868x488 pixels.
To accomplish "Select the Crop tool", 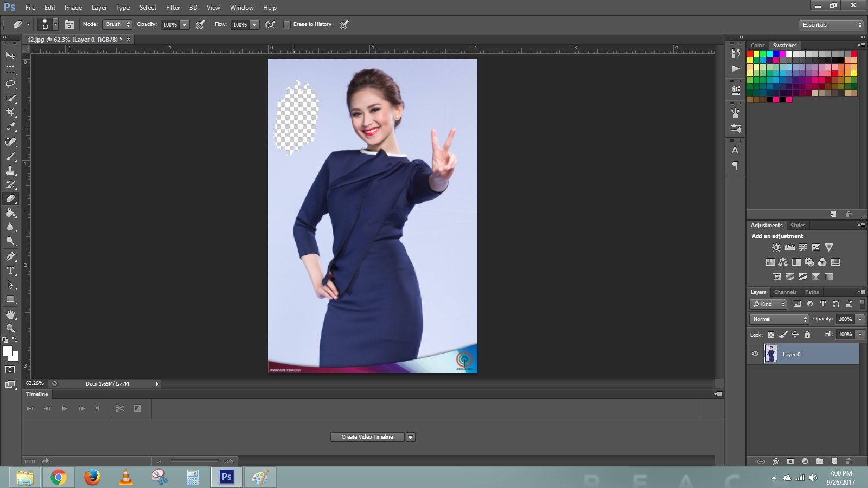I will click(x=10, y=112).
